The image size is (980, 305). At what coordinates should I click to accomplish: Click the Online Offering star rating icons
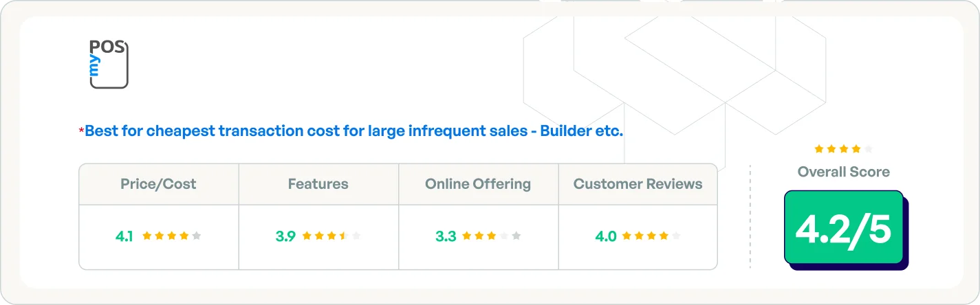(x=492, y=236)
